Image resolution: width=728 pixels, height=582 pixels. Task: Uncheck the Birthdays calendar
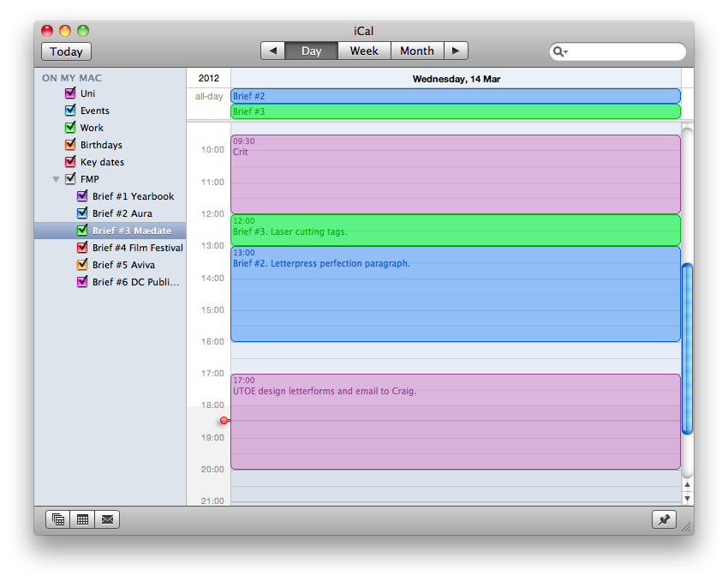pyautogui.click(x=70, y=145)
